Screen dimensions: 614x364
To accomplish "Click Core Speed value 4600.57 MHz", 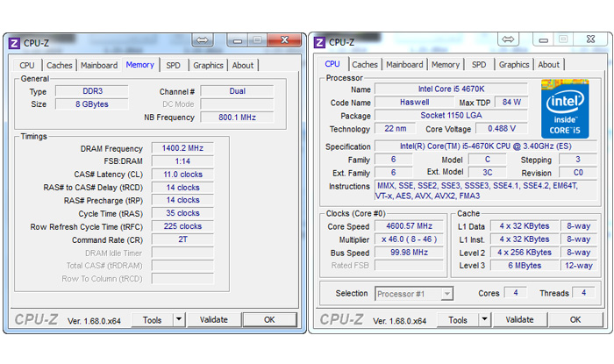I will point(410,225).
